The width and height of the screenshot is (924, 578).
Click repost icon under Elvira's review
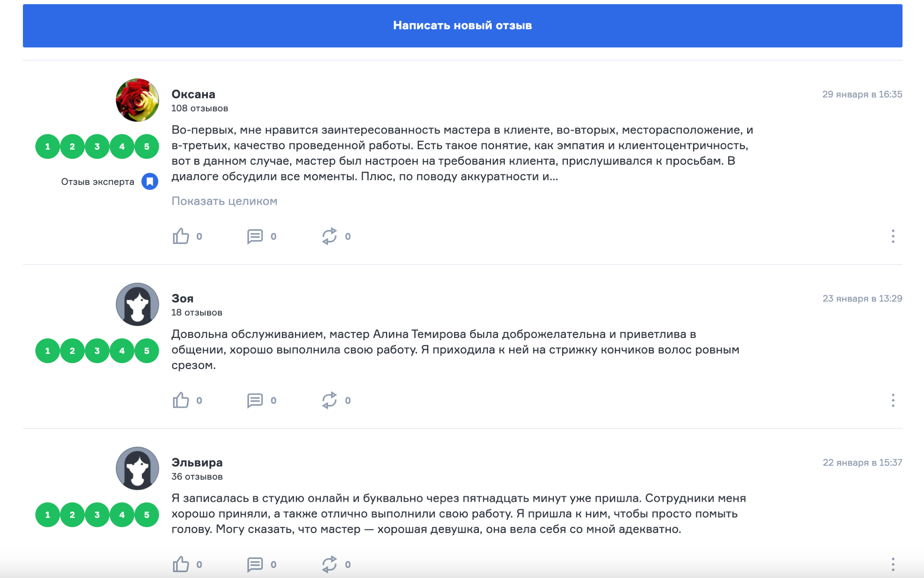(x=329, y=564)
